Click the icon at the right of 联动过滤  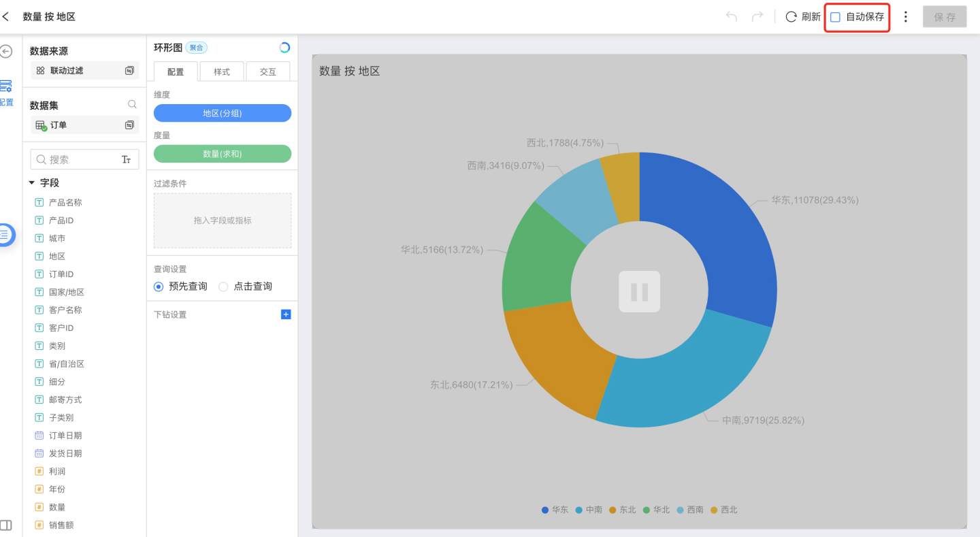pos(129,71)
